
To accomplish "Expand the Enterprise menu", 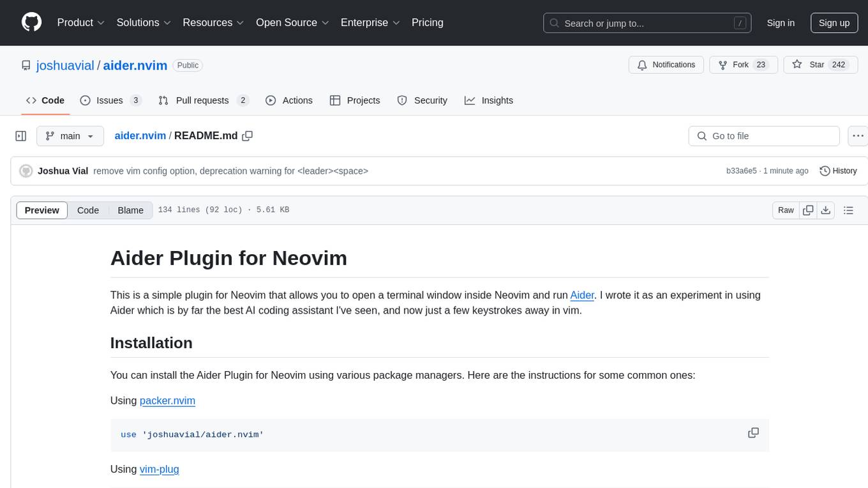I will [x=370, y=22].
